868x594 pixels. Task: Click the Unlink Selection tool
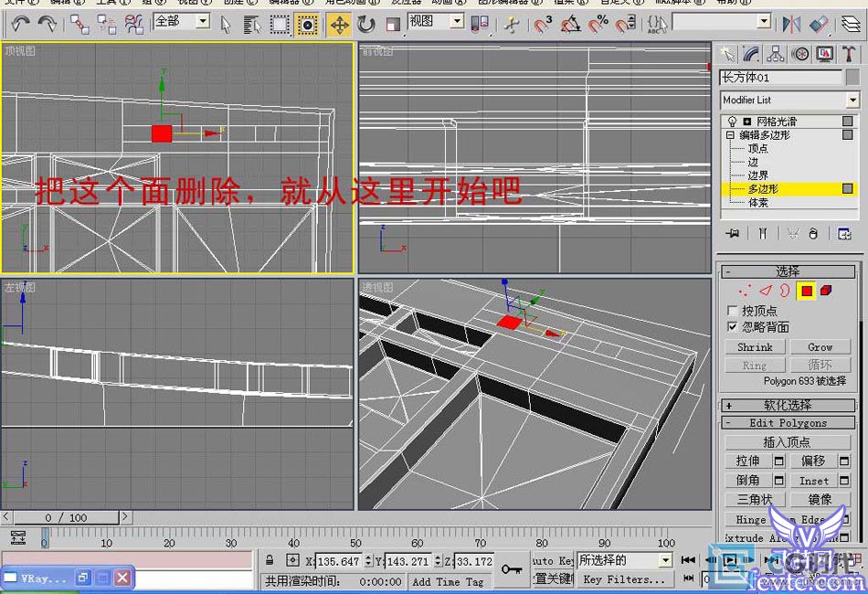coord(106,25)
